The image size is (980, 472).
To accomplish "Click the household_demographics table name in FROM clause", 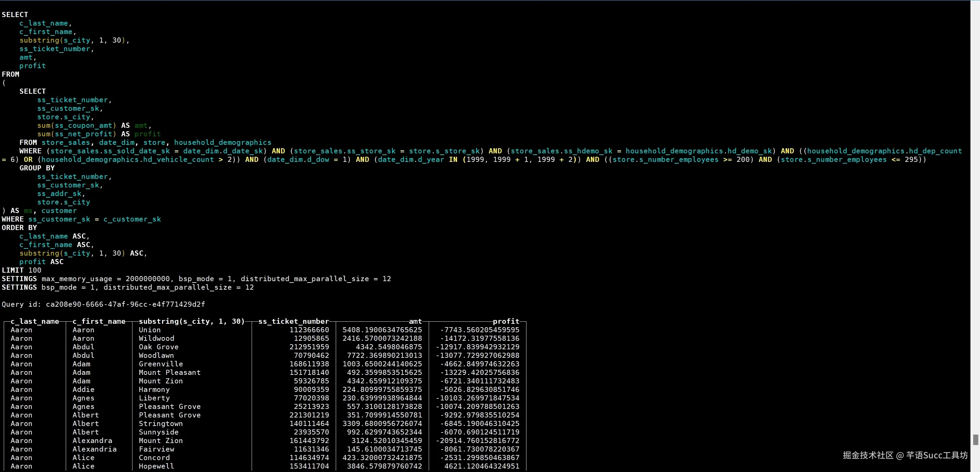I will 223,142.
